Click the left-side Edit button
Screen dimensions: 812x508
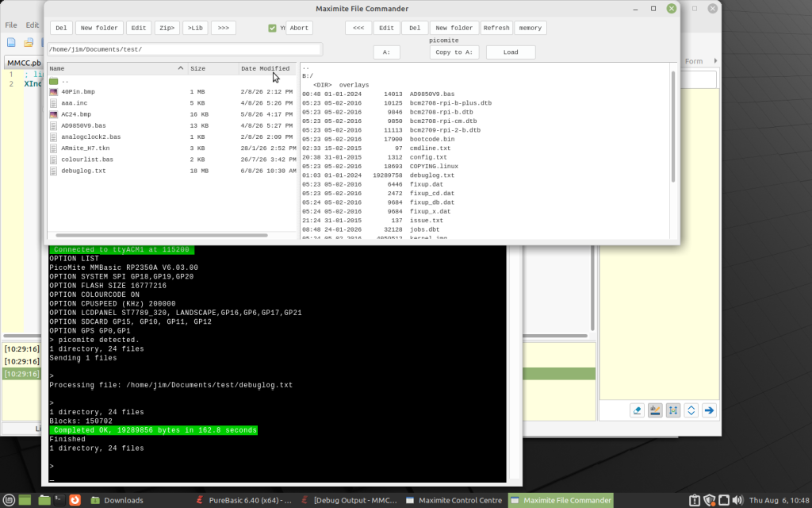138,28
